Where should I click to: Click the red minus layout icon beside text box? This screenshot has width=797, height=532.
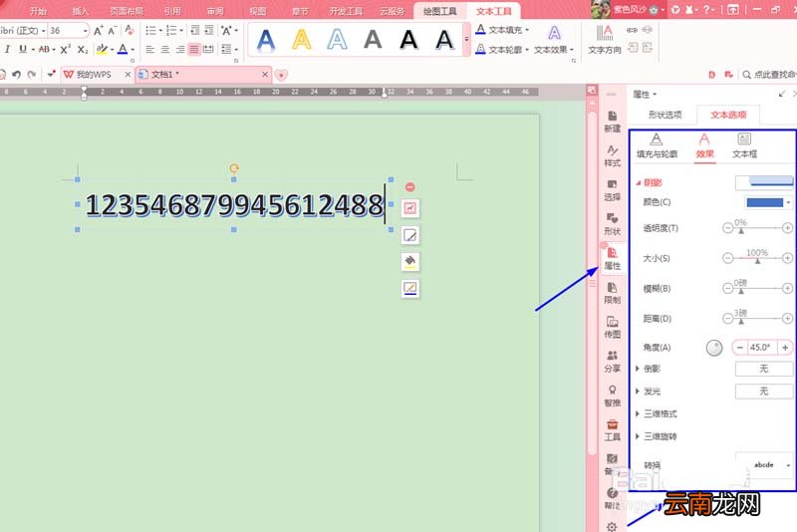click(409, 187)
